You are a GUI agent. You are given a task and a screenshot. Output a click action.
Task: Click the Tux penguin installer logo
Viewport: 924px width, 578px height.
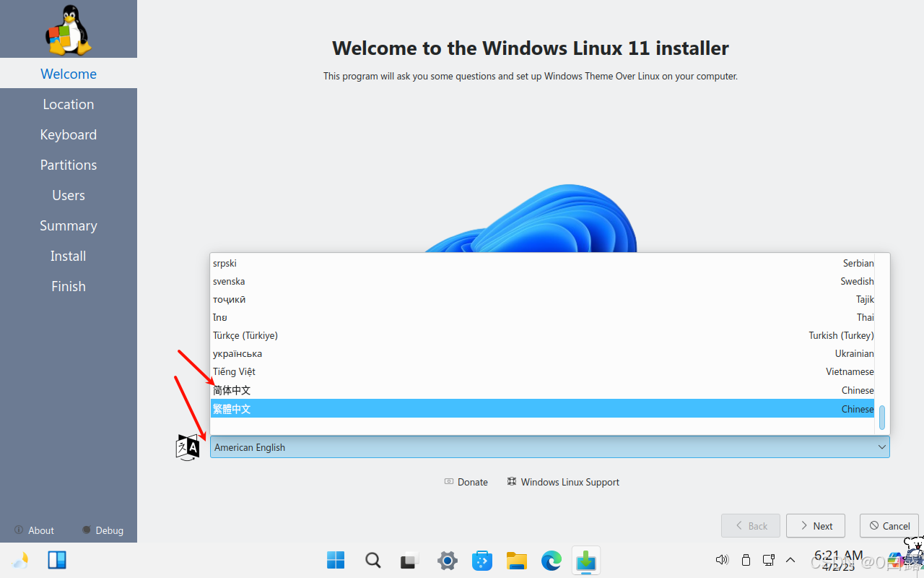pos(69,30)
